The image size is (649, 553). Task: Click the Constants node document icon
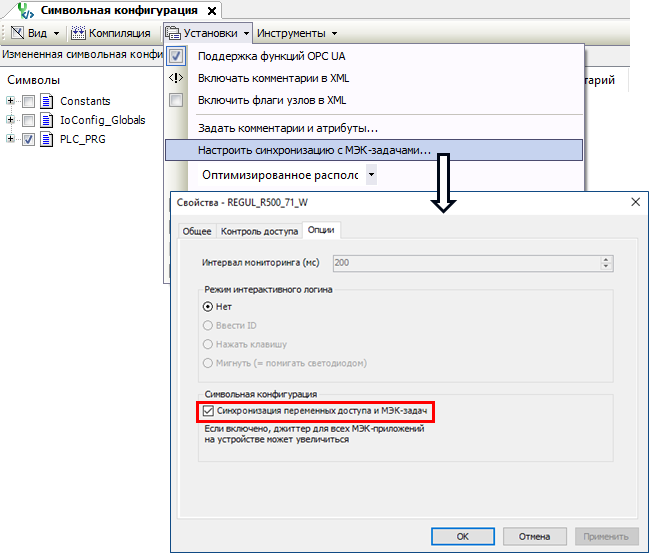[48, 101]
